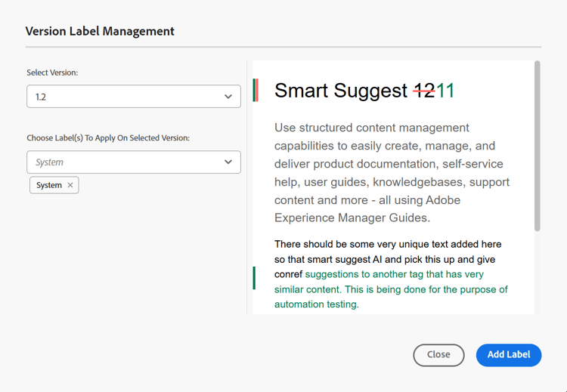Click the preview pane vertical scrollbar
Image resolution: width=567 pixels, height=392 pixels.
tap(537, 146)
